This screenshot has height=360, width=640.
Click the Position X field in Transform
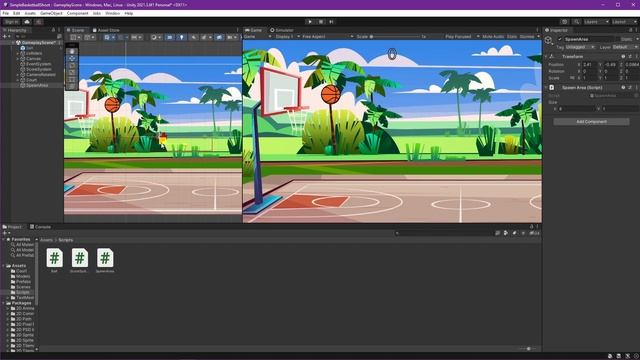point(589,64)
